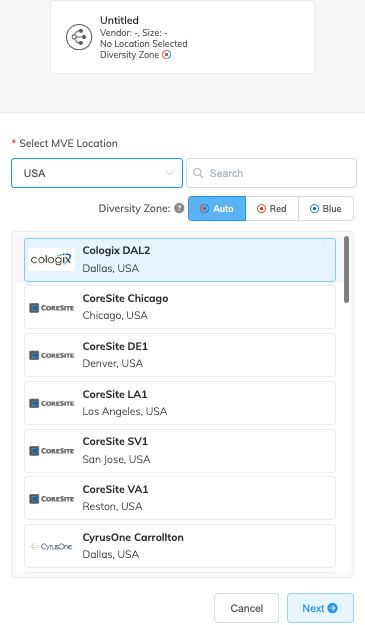Open the USA country dropdown

click(97, 173)
